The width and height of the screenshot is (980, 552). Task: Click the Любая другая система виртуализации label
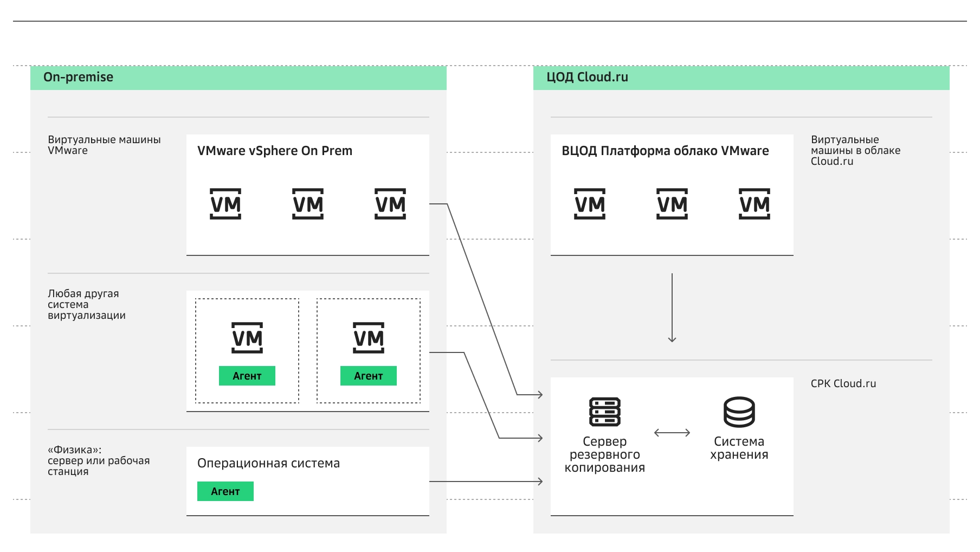tap(87, 304)
